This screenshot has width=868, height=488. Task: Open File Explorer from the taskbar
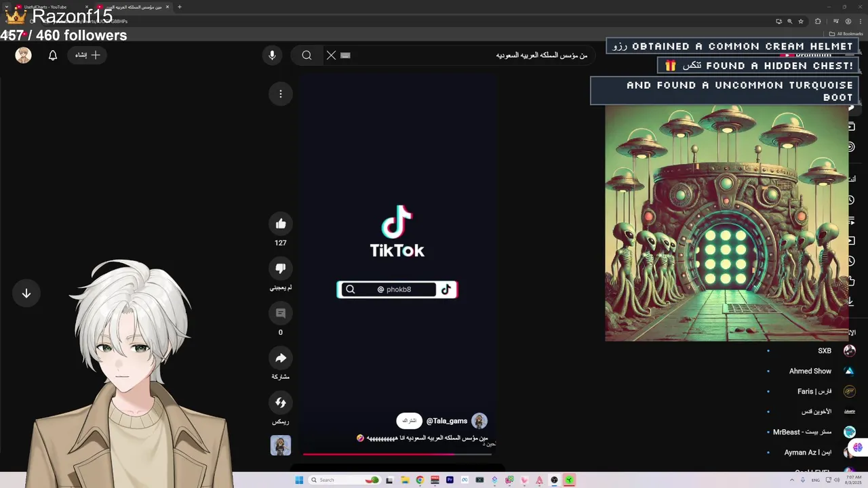pyautogui.click(x=405, y=480)
